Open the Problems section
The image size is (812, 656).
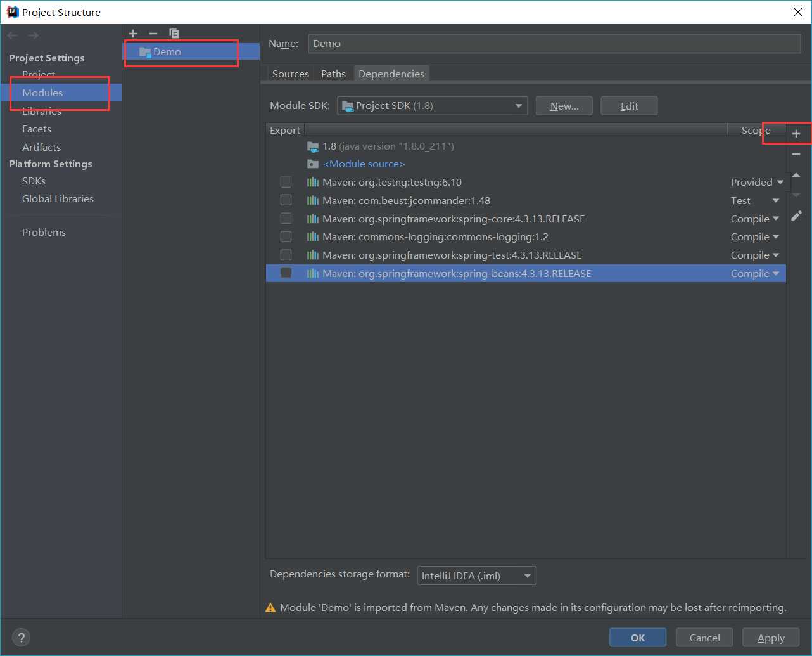click(x=44, y=233)
